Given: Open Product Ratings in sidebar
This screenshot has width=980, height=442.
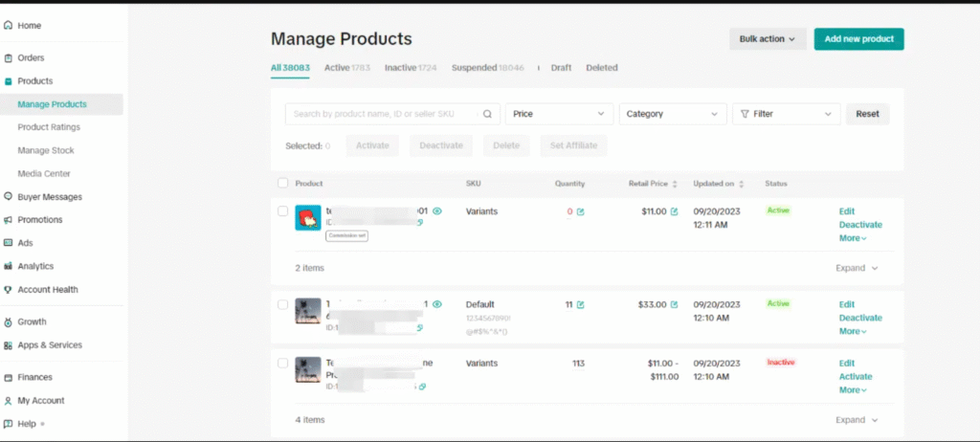Looking at the screenshot, I should click(x=49, y=127).
